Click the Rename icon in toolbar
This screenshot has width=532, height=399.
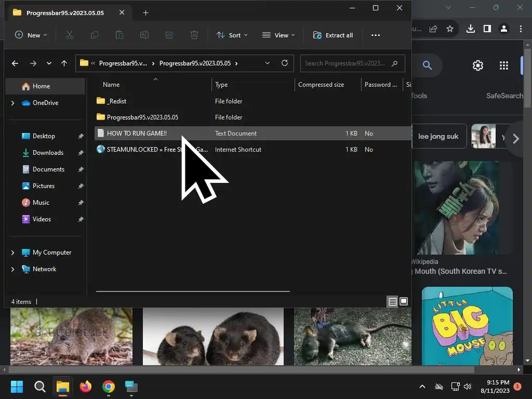tap(144, 35)
